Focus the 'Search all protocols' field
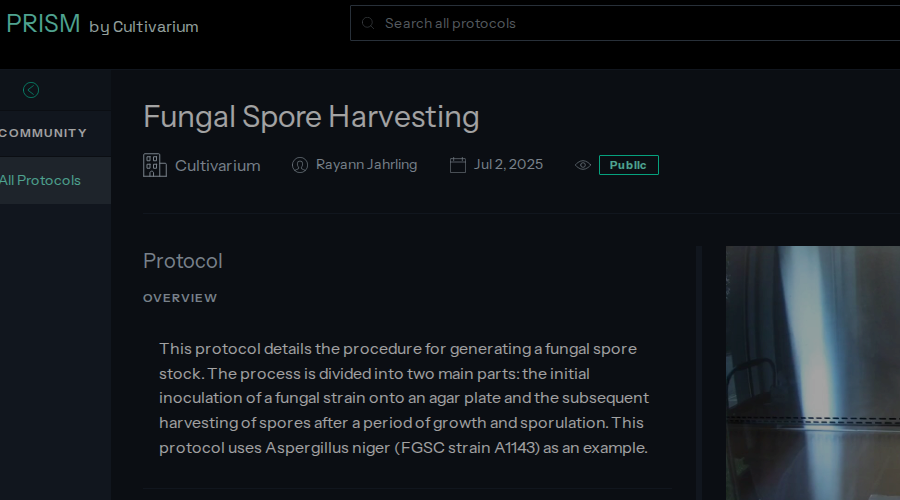The height and width of the screenshot is (500, 900). coord(620,23)
